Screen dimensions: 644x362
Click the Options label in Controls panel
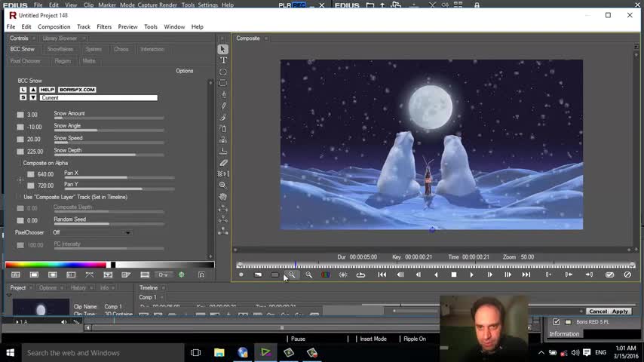tap(185, 71)
